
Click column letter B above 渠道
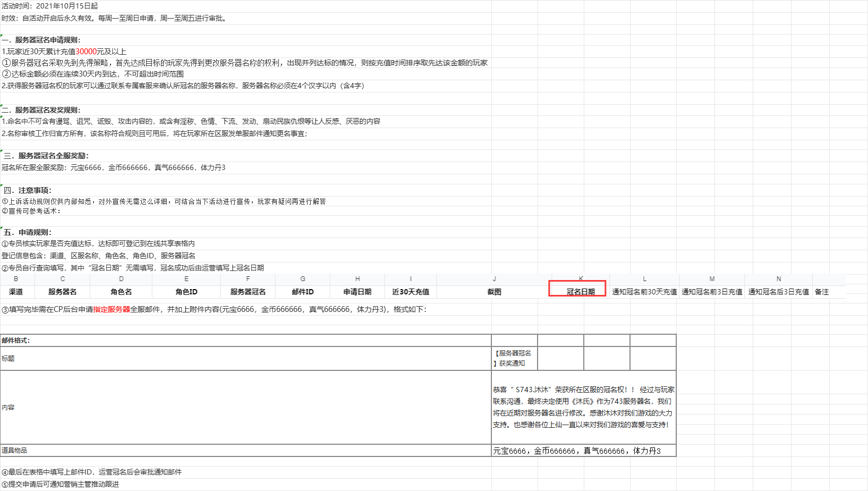click(16, 279)
